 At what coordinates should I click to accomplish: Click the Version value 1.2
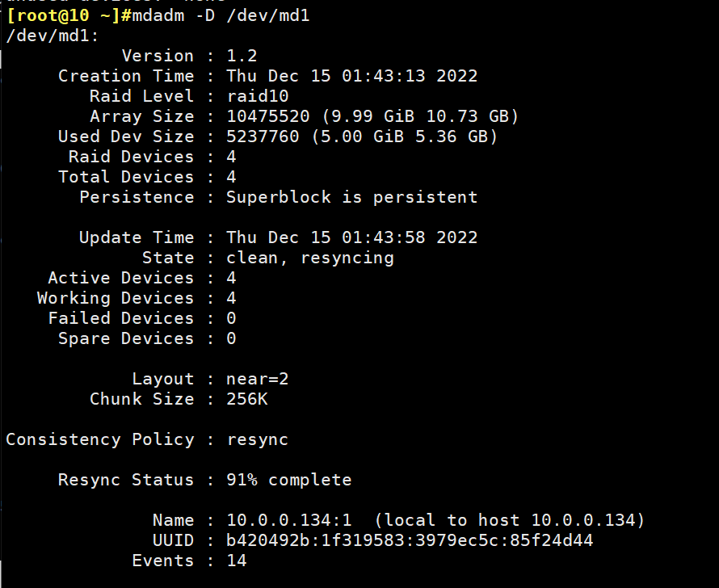point(242,56)
